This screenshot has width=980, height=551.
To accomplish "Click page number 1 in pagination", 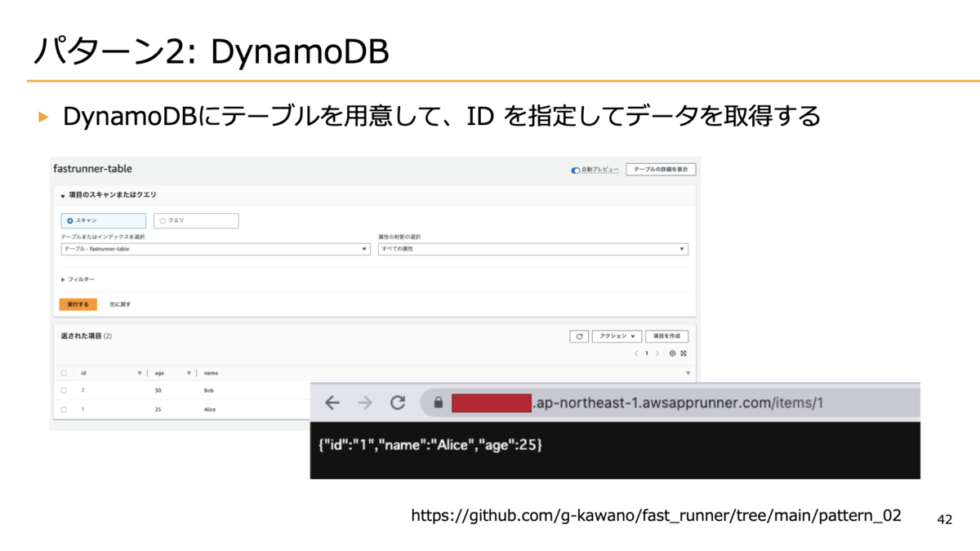I will (647, 353).
